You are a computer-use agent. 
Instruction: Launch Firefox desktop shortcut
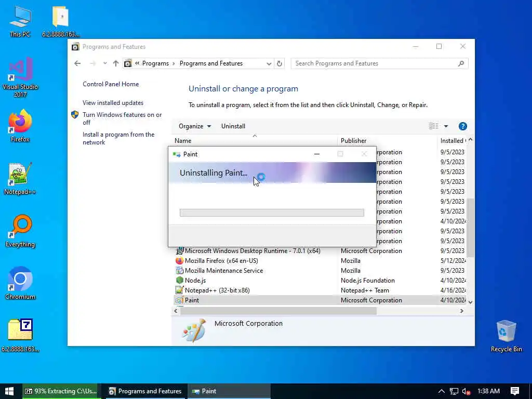(20, 126)
